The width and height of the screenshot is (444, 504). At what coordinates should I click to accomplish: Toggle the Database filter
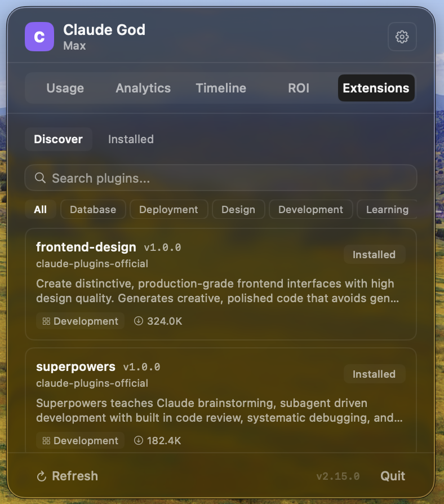pyautogui.click(x=92, y=209)
